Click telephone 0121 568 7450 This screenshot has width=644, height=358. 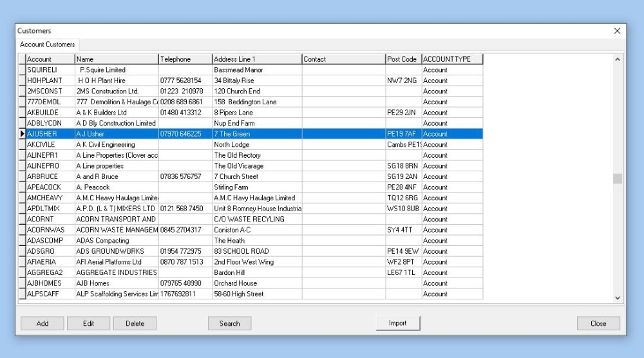(182, 209)
